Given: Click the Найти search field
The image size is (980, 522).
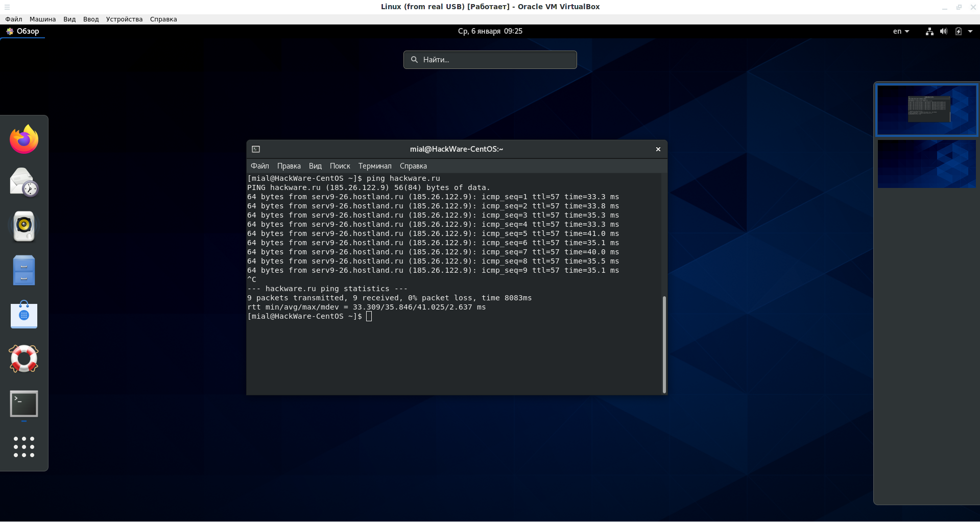Looking at the screenshot, I should coord(490,60).
